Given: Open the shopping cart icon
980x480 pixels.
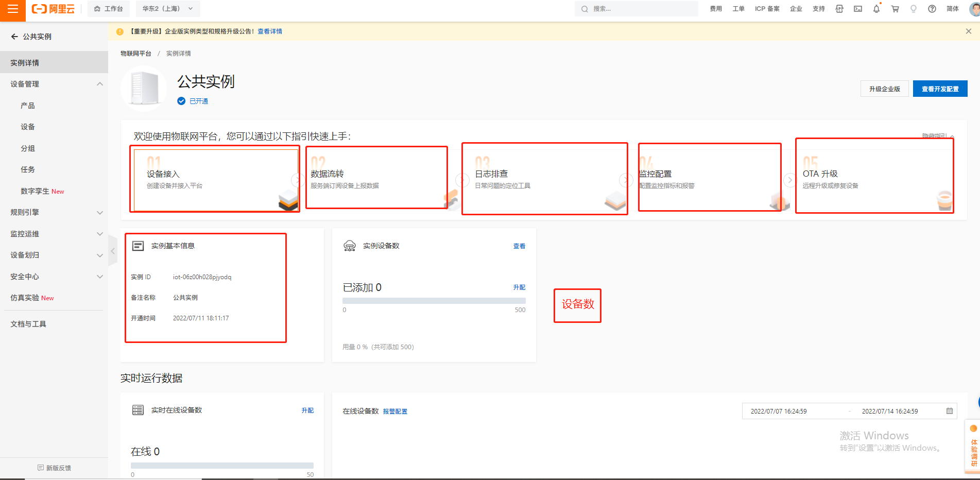Looking at the screenshot, I should pyautogui.click(x=895, y=9).
